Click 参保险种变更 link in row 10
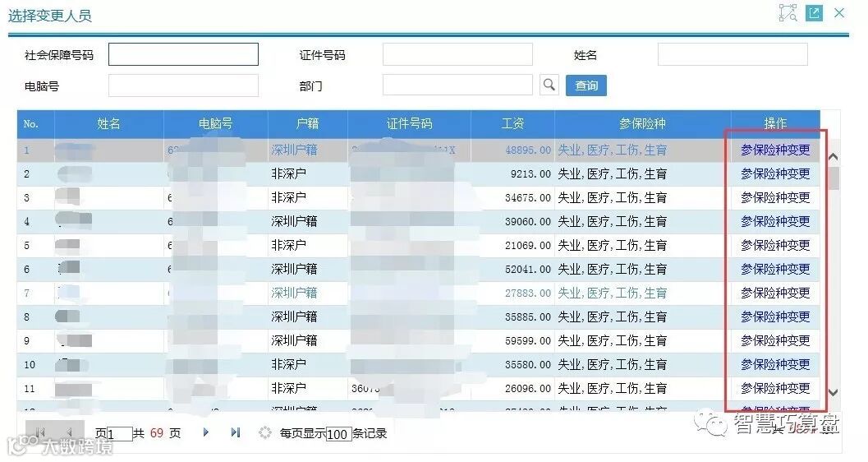Viewport: 868px width, 462px height. [x=775, y=364]
